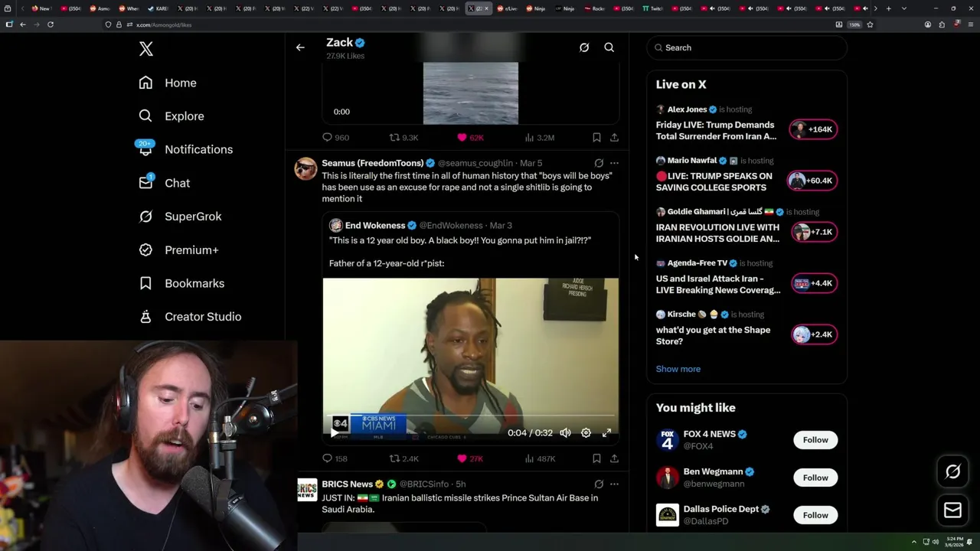Click the Grok icon in Zack's profile header

tap(584, 47)
